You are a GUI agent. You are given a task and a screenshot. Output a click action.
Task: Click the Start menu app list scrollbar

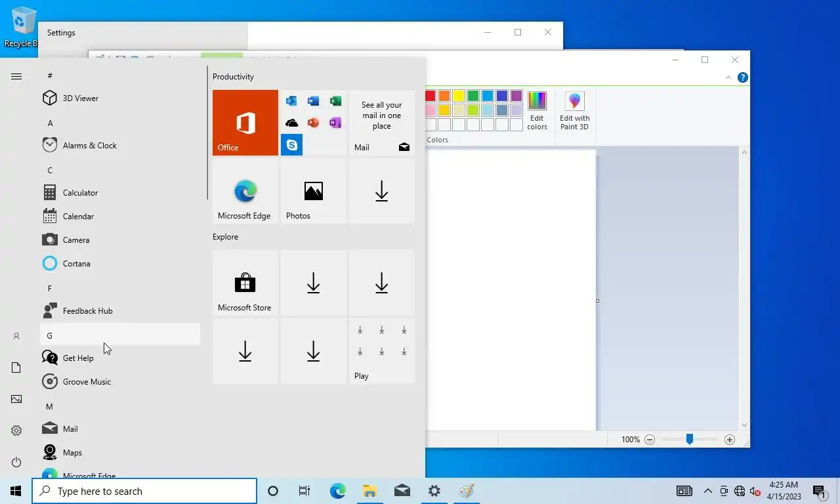(x=207, y=133)
